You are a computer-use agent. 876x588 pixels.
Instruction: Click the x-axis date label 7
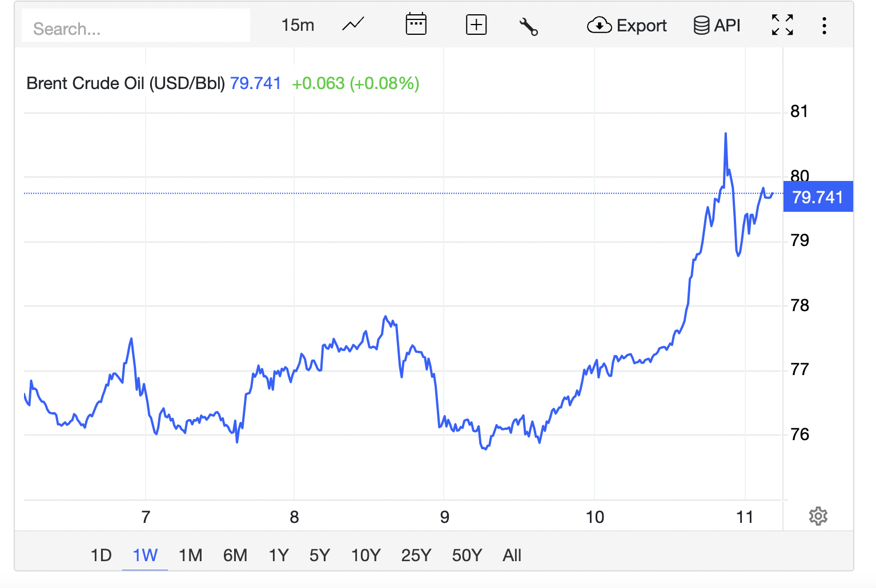click(146, 517)
